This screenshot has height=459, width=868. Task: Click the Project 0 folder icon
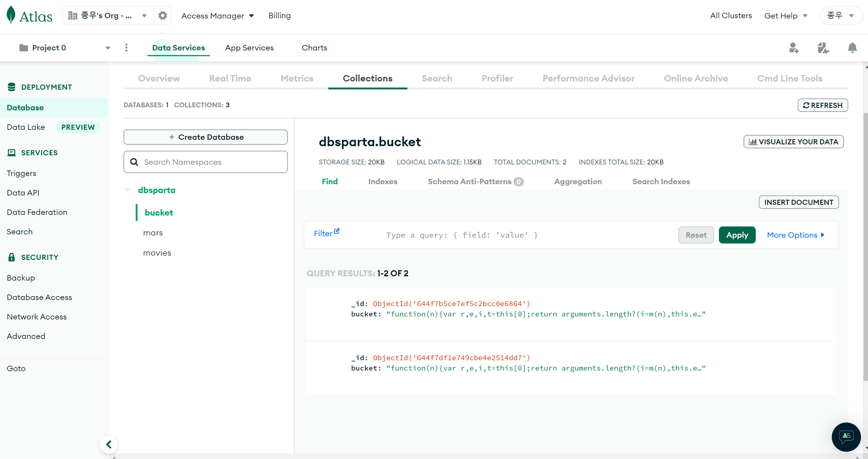24,48
